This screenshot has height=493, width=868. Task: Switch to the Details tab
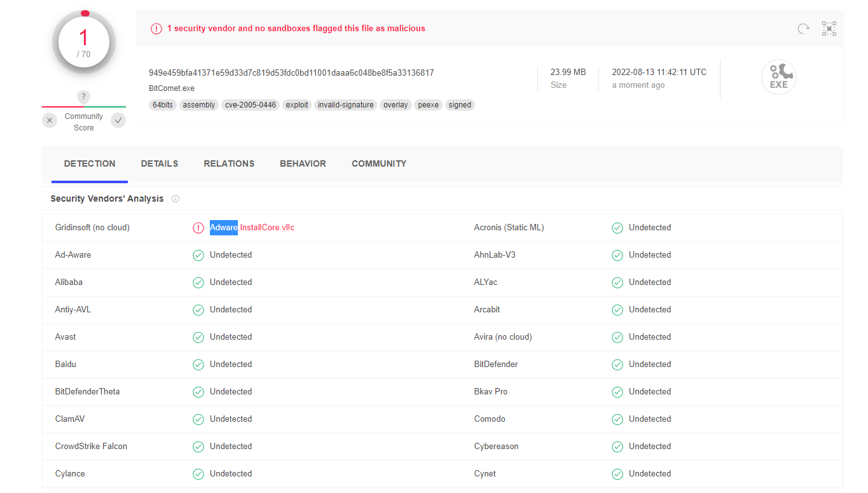click(x=160, y=163)
